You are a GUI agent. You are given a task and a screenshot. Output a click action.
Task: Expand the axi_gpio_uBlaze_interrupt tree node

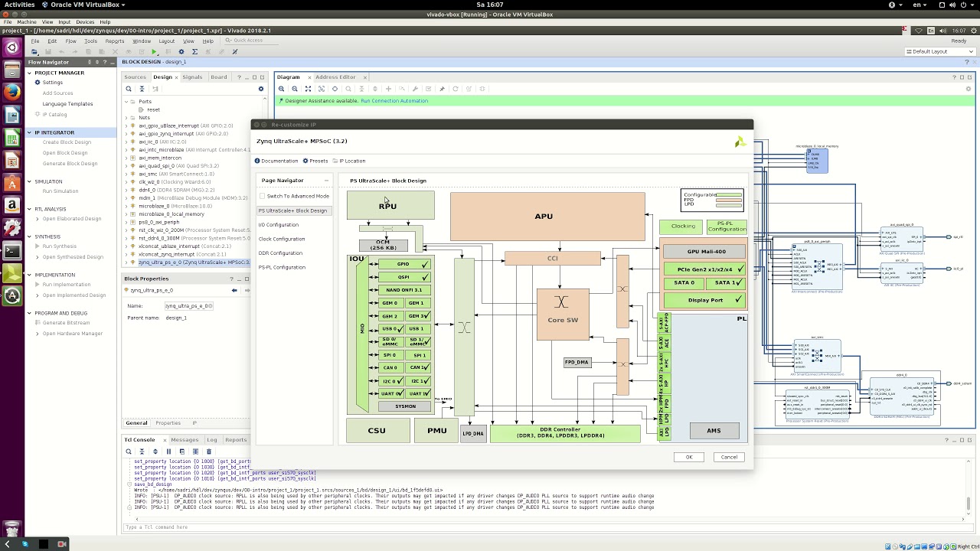pos(127,126)
